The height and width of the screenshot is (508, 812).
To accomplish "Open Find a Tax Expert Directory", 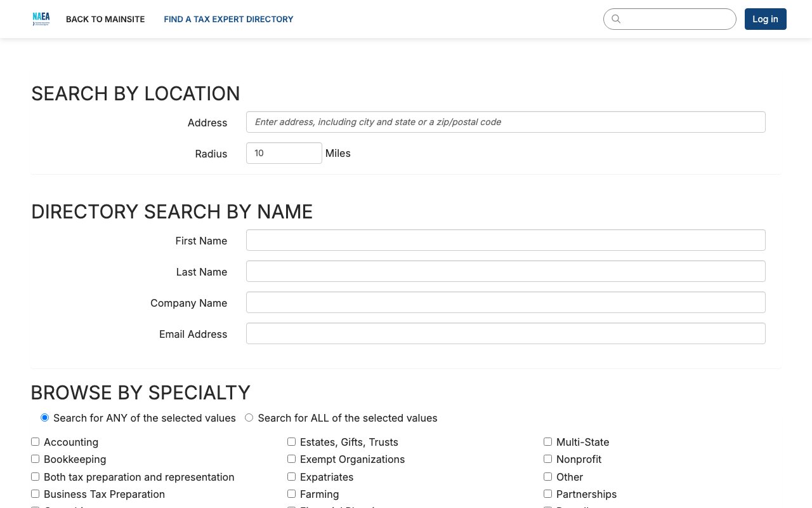I will (228, 19).
